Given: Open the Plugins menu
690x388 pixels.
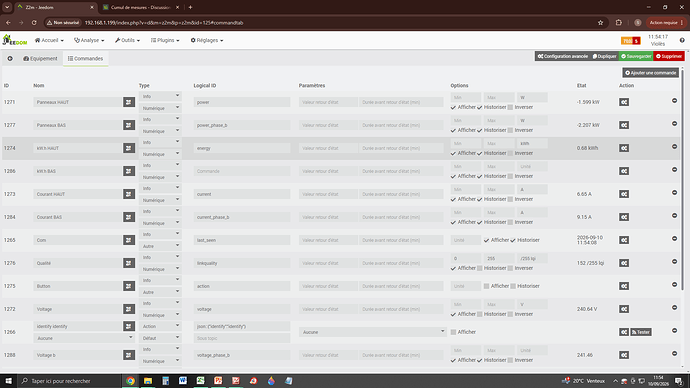Looking at the screenshot, I should [165, 40].
